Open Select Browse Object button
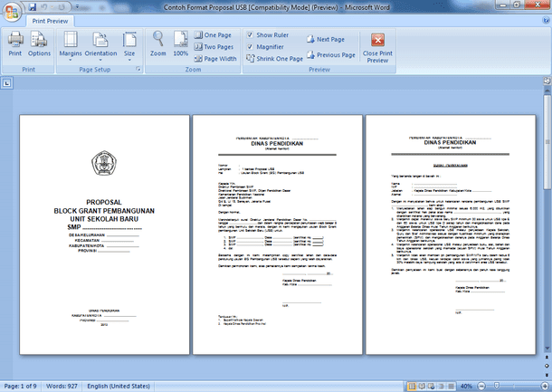 pos(547,367)
